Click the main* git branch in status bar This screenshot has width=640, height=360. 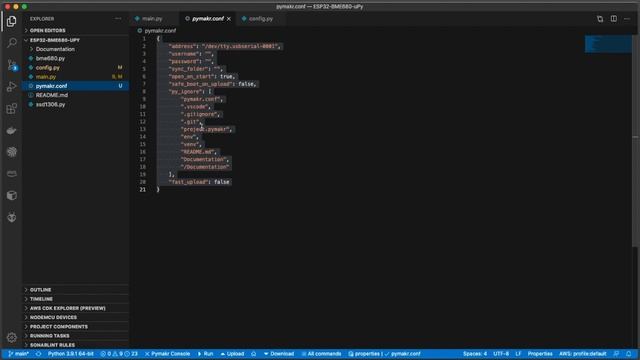click(18, 354)
